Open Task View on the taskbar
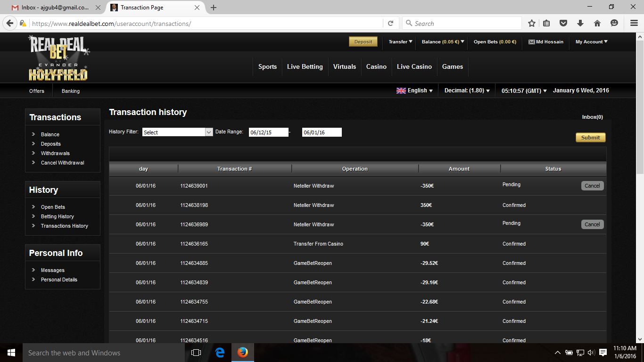This screenshot has width=644, height=362. (x=196, y=353)
